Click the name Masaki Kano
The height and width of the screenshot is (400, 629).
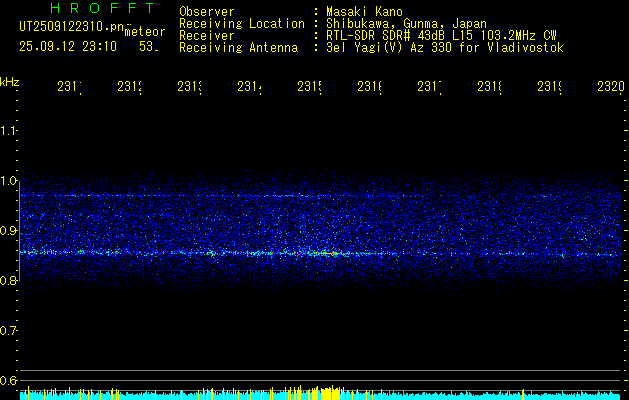pos(364,12)
